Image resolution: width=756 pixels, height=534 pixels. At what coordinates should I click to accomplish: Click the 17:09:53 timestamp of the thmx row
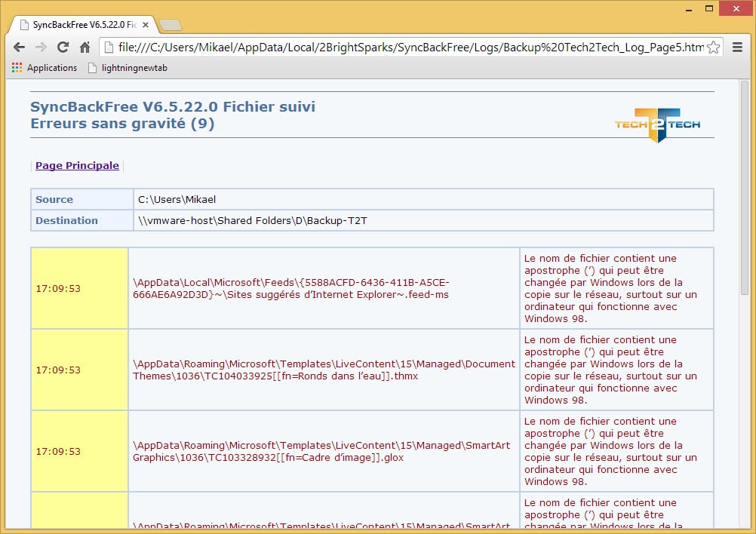tap(58, 370)
